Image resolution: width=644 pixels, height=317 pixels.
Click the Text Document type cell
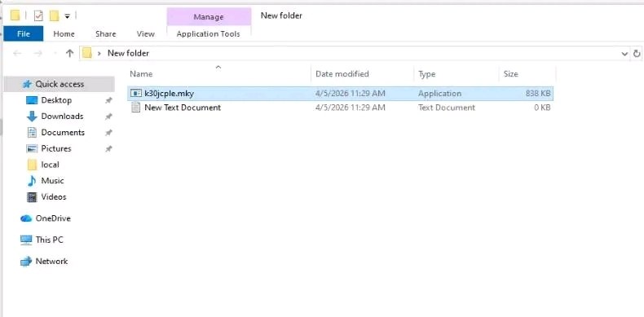click(447, 108)
